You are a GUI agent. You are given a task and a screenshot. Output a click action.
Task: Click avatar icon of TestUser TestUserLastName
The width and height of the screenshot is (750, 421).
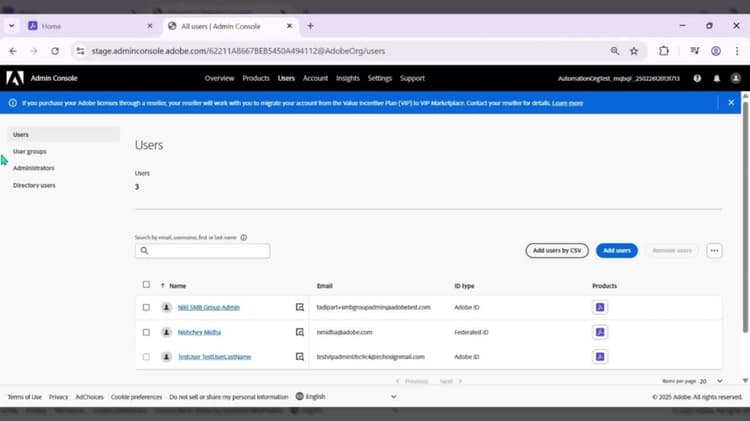166,356
